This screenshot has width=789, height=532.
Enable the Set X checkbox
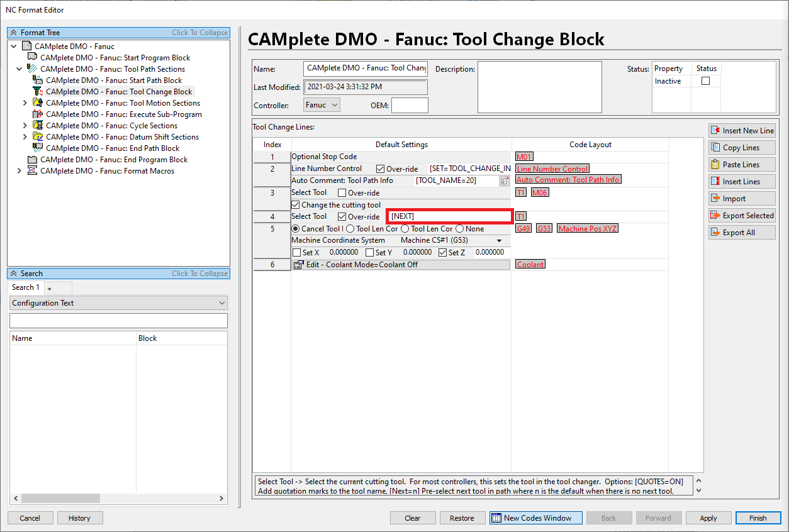click(x=296, y=252)
